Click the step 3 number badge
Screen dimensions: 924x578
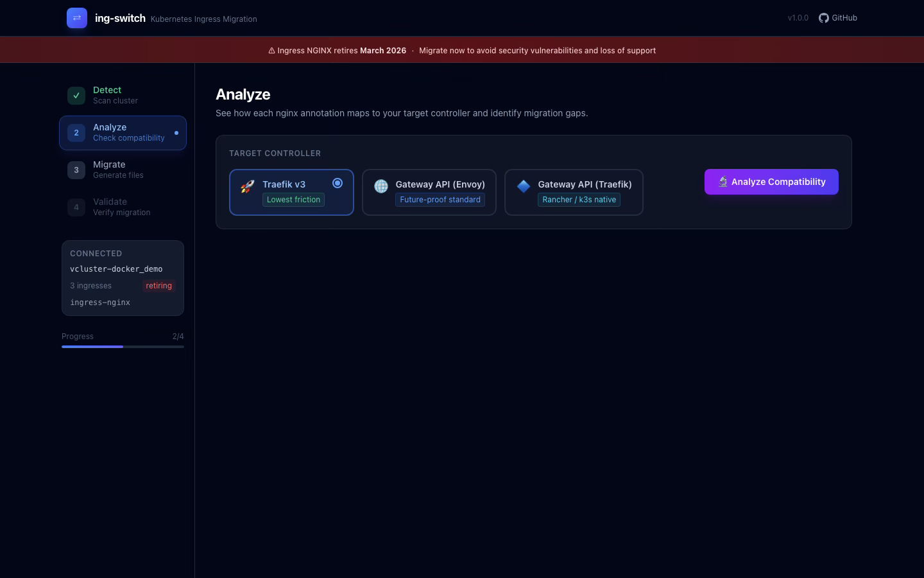[x=76, y=170]
